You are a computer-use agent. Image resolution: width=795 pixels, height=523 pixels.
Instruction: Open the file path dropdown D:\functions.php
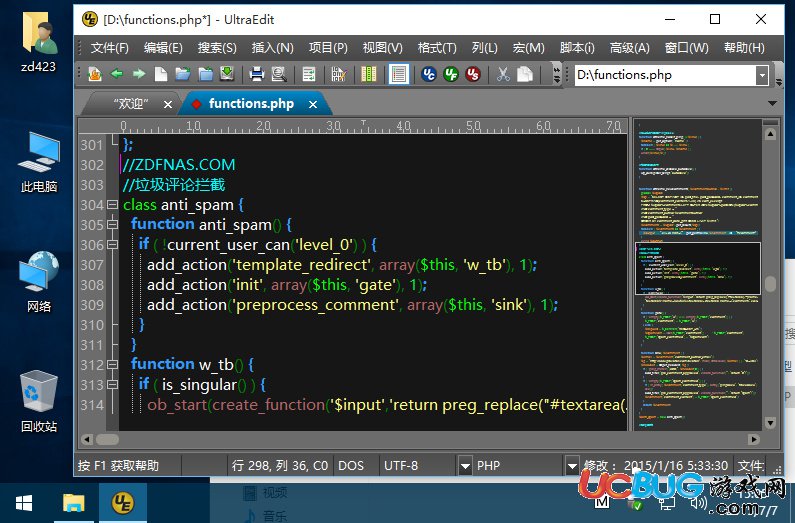(762, 76)
